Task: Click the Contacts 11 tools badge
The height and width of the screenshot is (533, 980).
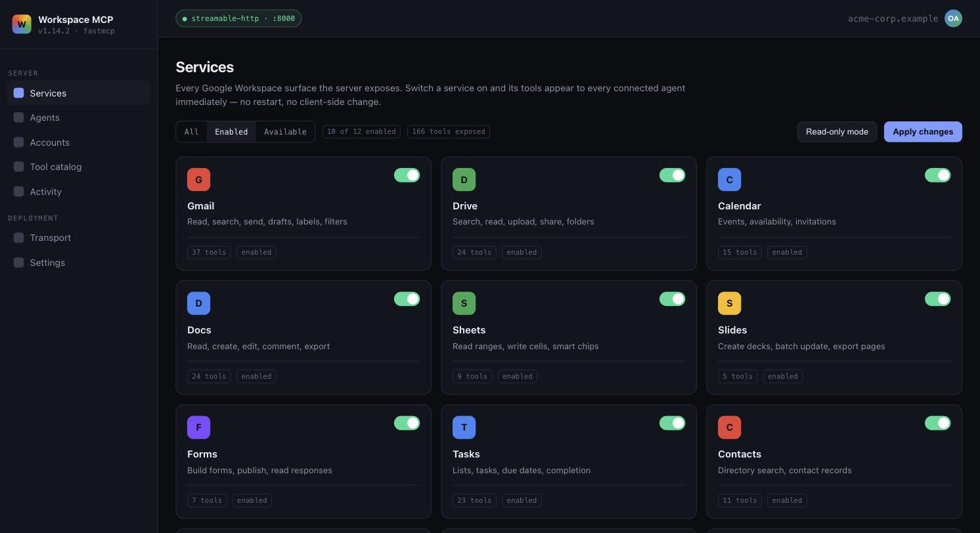Action: (x=740, y=500)
